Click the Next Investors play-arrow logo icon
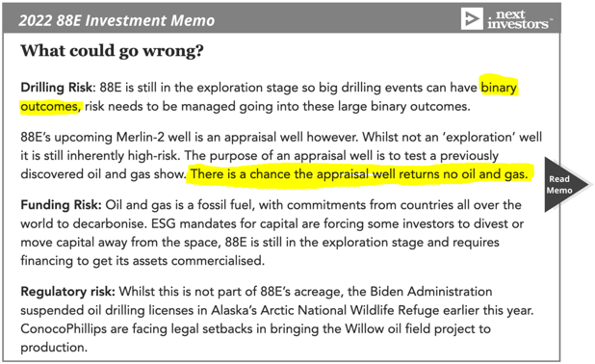This screenshot has width=595, height=364. click(x=472, y=18)
